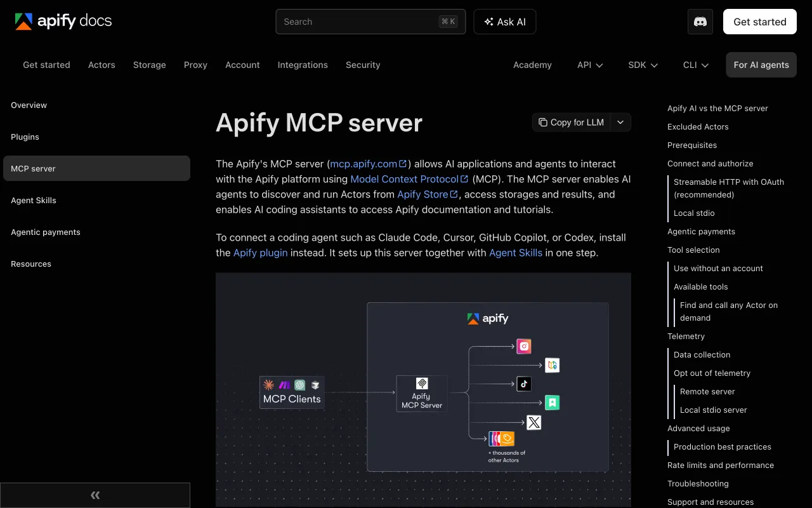The image size is (812, 508).
Task: Select the For AI agents tab
Action: (x=761, y=65)
